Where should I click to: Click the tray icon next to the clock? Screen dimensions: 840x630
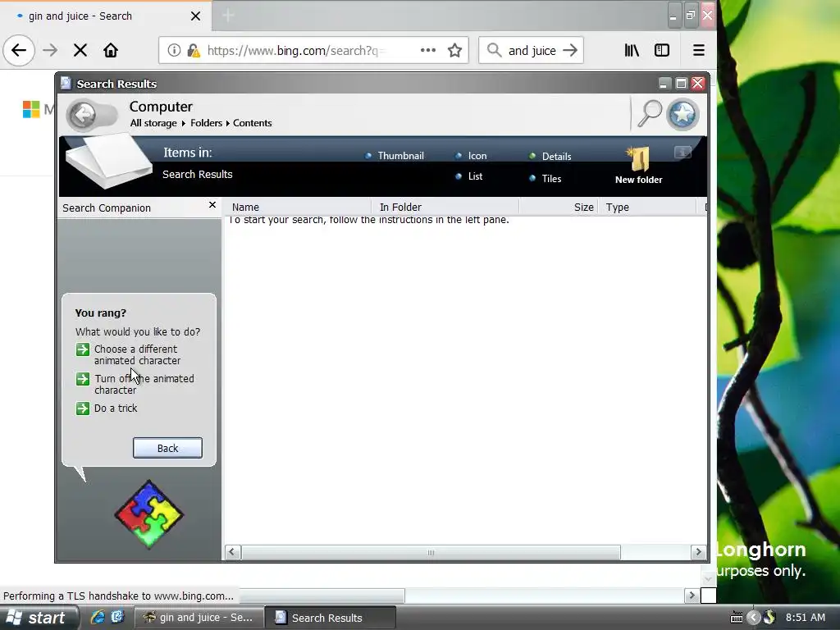click(x=769, y=618)
